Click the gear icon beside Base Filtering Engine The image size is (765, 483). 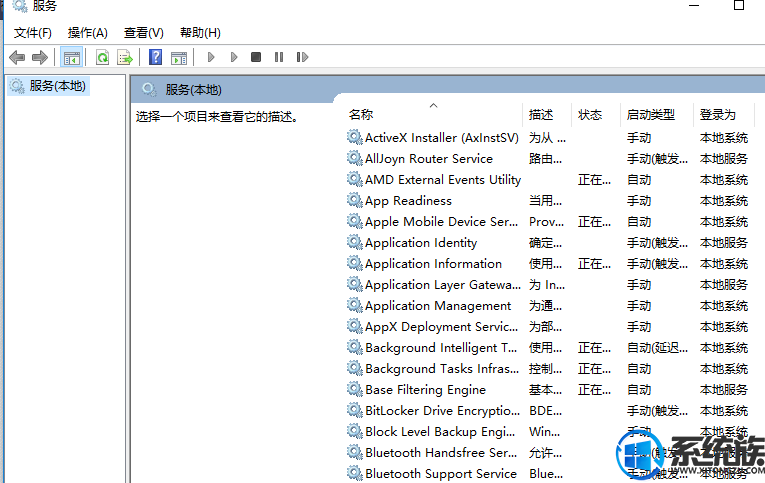click(x=355, y=389)
